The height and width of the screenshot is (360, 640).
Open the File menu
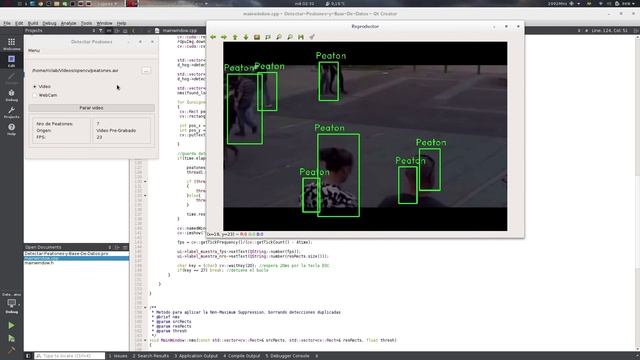7,23
